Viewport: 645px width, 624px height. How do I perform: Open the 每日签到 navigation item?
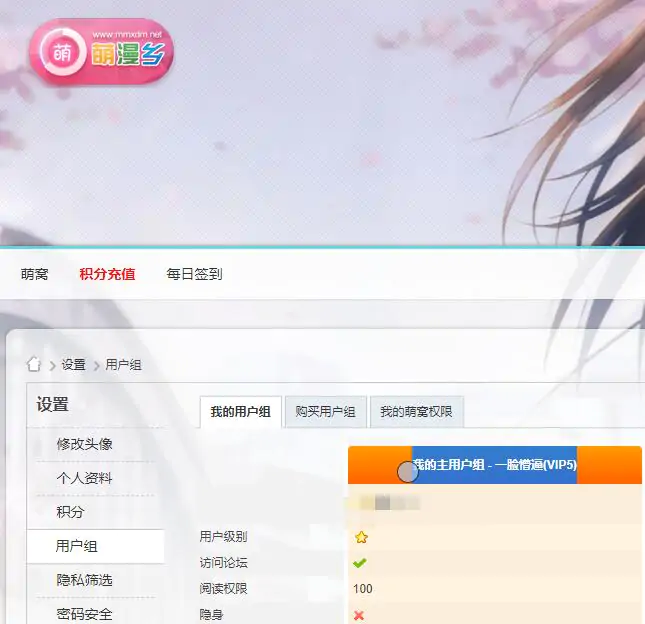coord(194,274)
